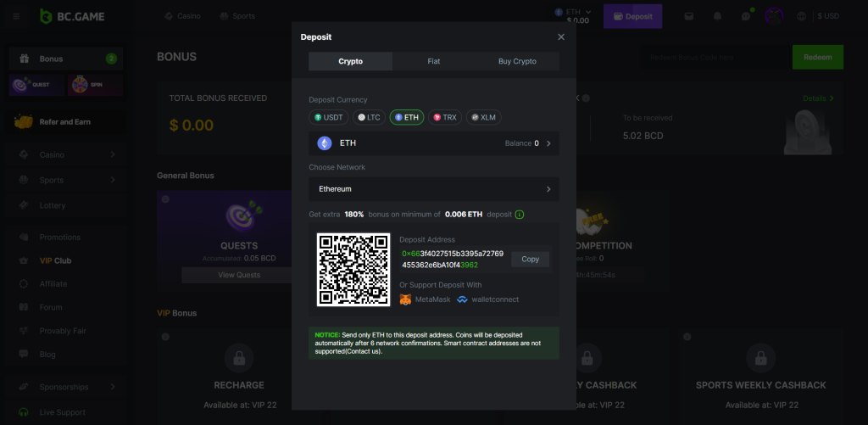Open the QUEST banner in sidebar

[x=37, y=85]
